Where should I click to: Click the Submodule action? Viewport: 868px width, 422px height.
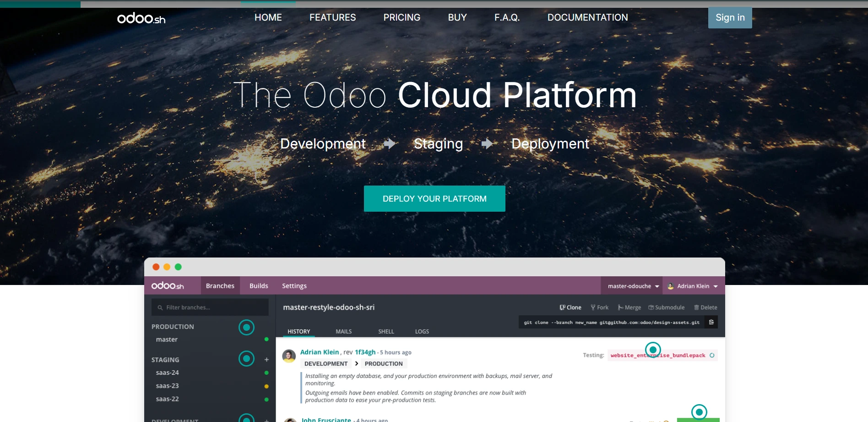(666, 307)
